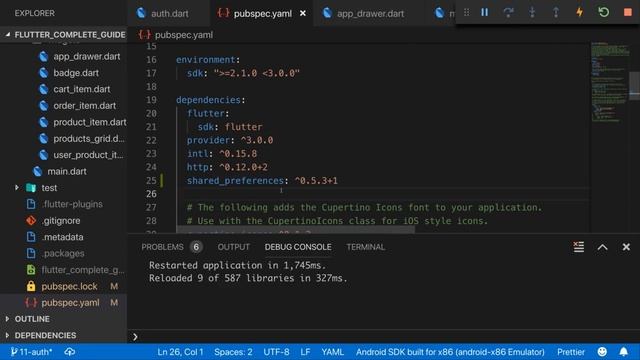Click the Prettier status bar item

tap(571, 352)
